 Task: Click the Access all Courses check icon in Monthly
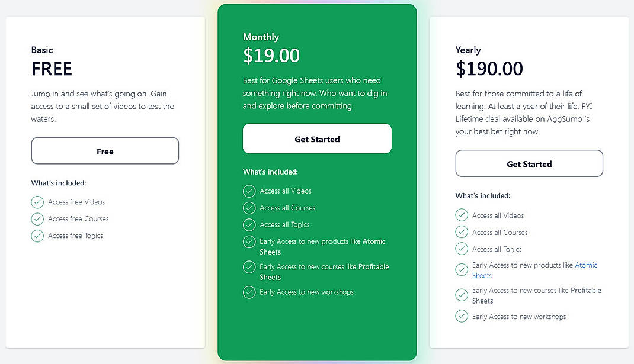click(x=249, y=208)
